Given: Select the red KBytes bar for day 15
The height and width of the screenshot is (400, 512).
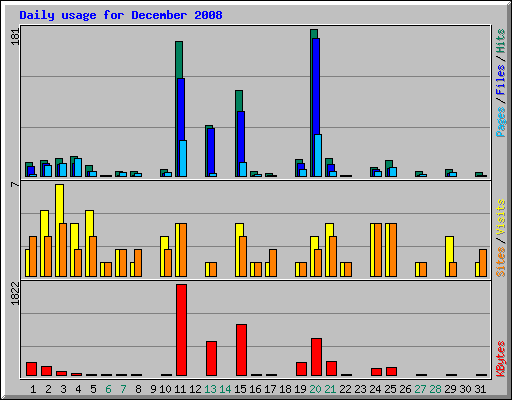Looking at the screenshot, I should [x=241, y=350].
